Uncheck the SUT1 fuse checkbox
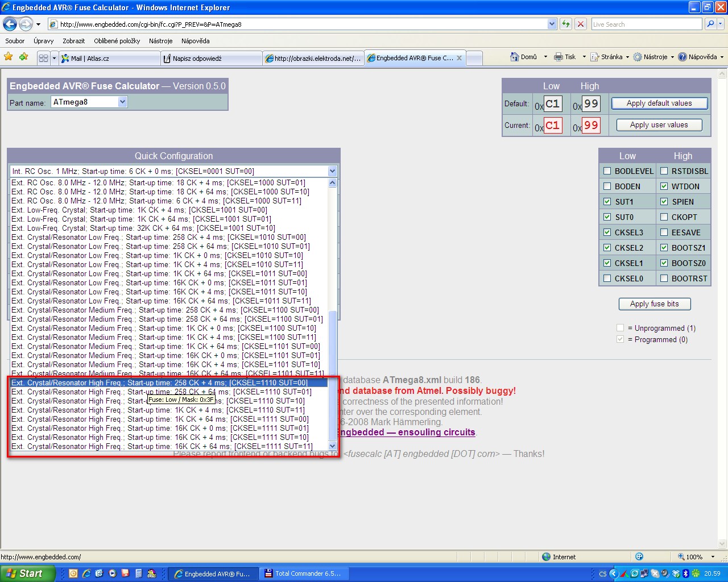Screen dimensions: 728x582 pyautogui.click(x=607, y=202)
